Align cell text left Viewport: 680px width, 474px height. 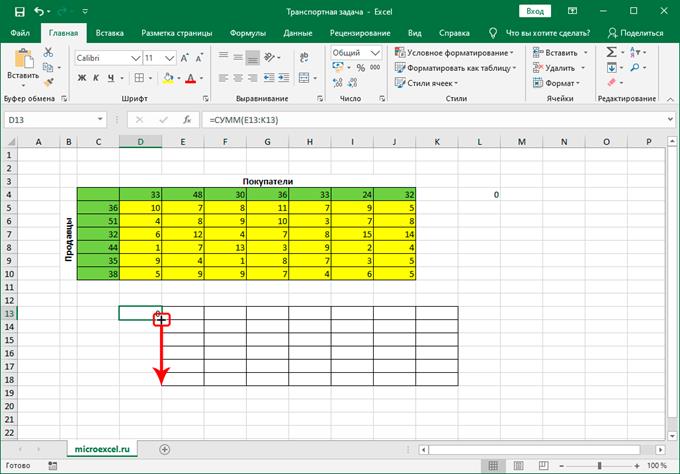[x=223, y=78]
